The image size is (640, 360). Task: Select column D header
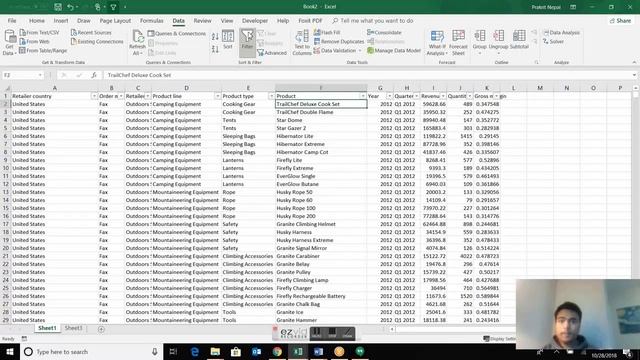(187, 88)
